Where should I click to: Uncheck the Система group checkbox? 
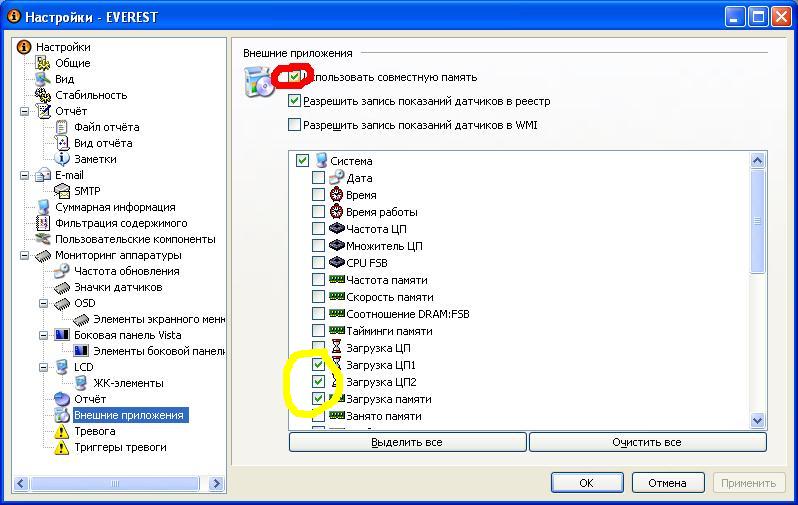tap(302, 161)
